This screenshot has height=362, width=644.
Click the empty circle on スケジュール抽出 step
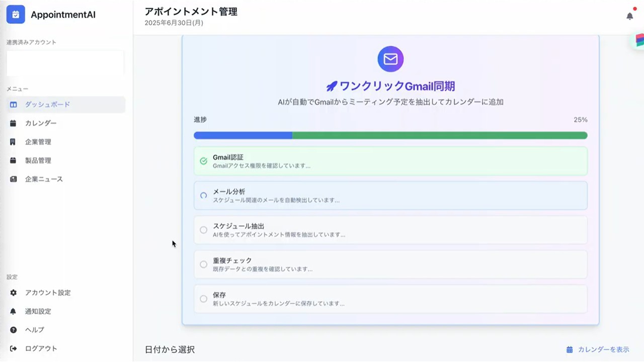tap(203, 230)
